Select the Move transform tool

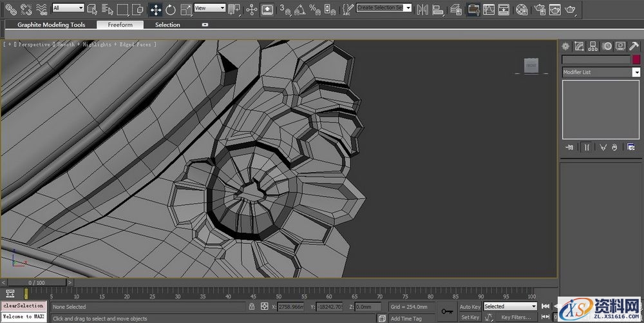click(156, 9)
